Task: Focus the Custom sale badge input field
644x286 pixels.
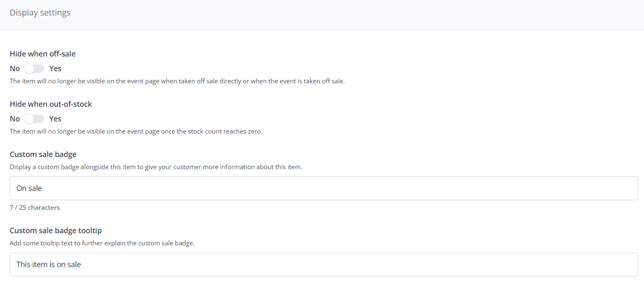Action: [x=323, y=188]
